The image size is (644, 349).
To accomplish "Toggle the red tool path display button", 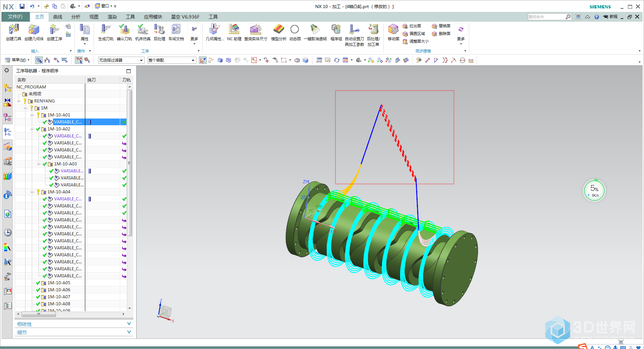I will (x=79, y=60).
